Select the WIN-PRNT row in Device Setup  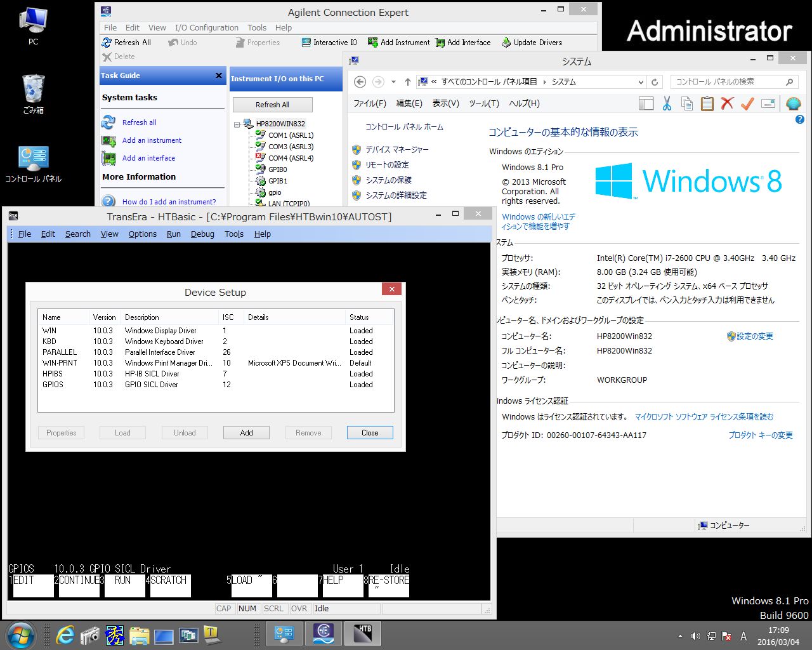[x=216, y=363]
